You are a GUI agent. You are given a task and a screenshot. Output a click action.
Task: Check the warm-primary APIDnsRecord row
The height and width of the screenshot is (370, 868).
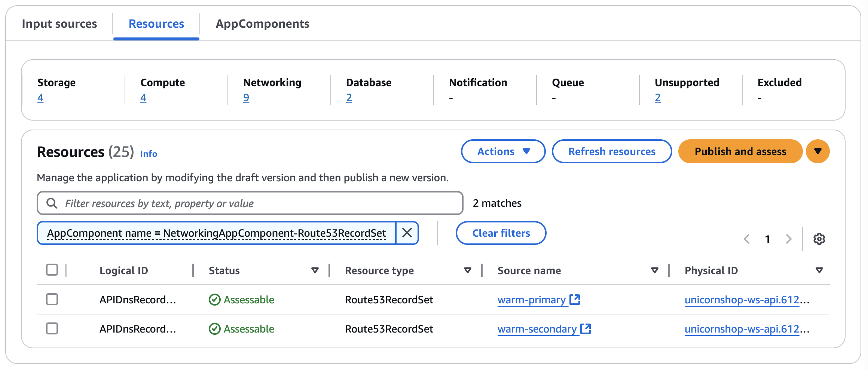[x=52, y=299]
